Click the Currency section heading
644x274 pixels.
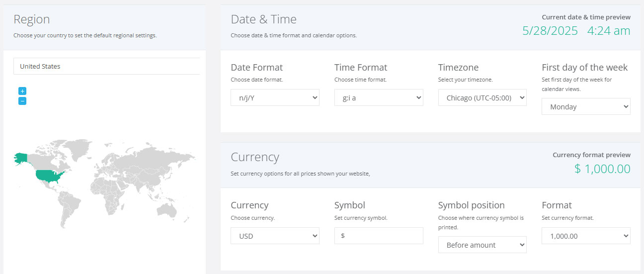tap(255, 157)
